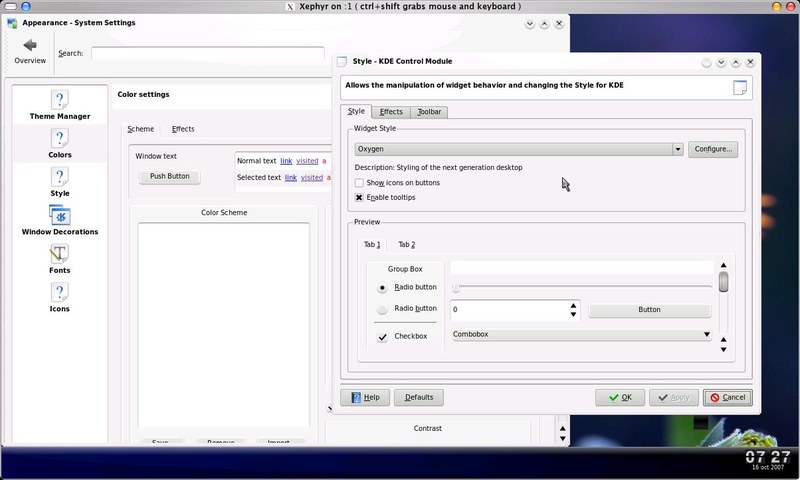Click the preview scrollbar up arrow
The height and width of the screenshot is (480, 800).
pos(723,265)
